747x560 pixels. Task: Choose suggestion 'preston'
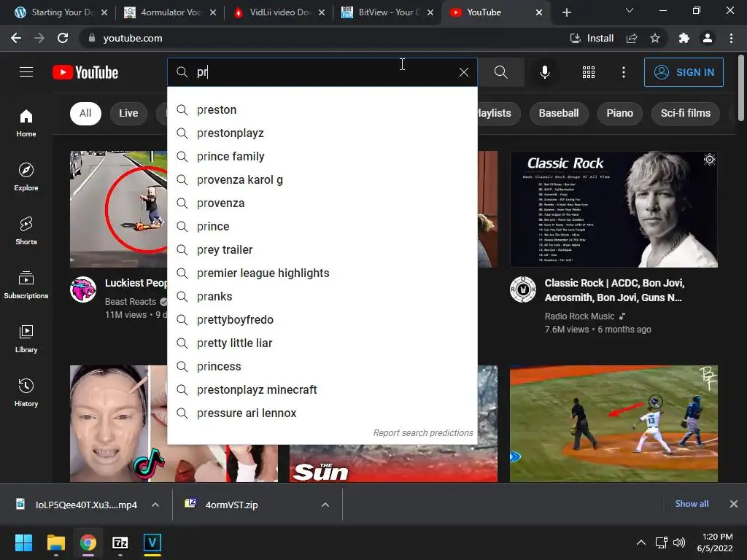[322, 110]
